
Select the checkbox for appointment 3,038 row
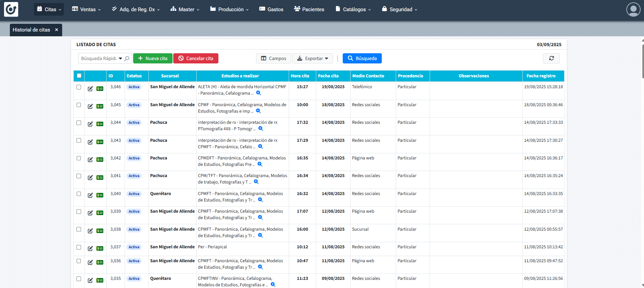[x=79, y=229]
